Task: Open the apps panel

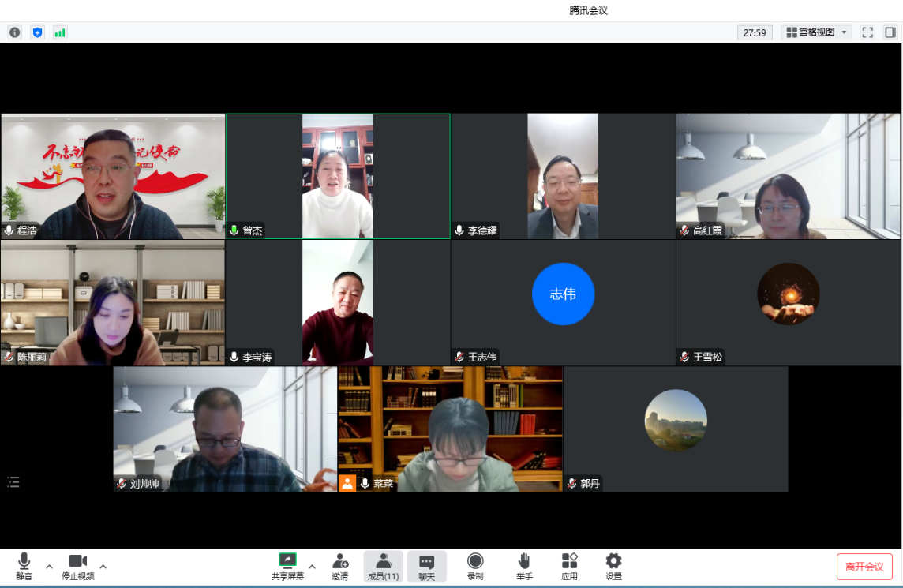Action: pos(569,566)
